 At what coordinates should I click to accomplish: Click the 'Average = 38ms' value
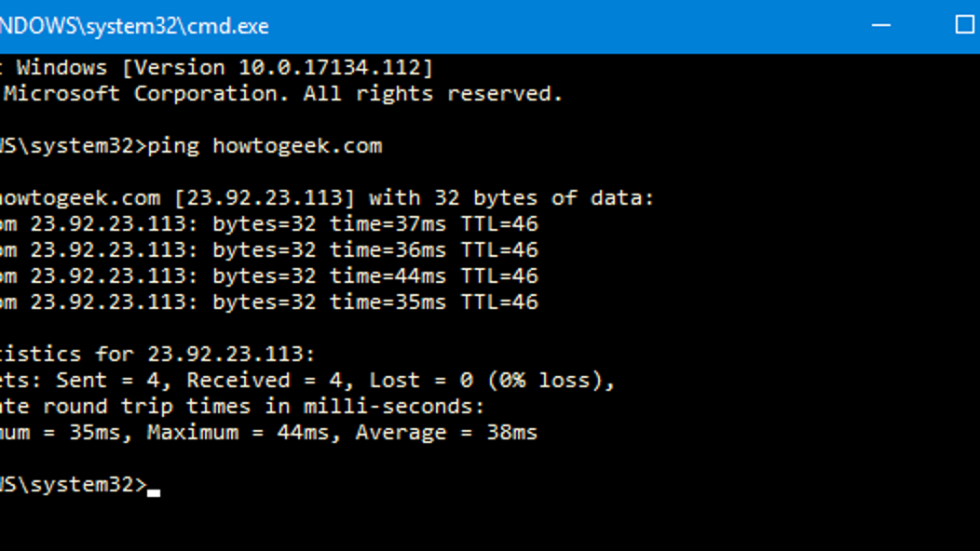pos(446,432)
